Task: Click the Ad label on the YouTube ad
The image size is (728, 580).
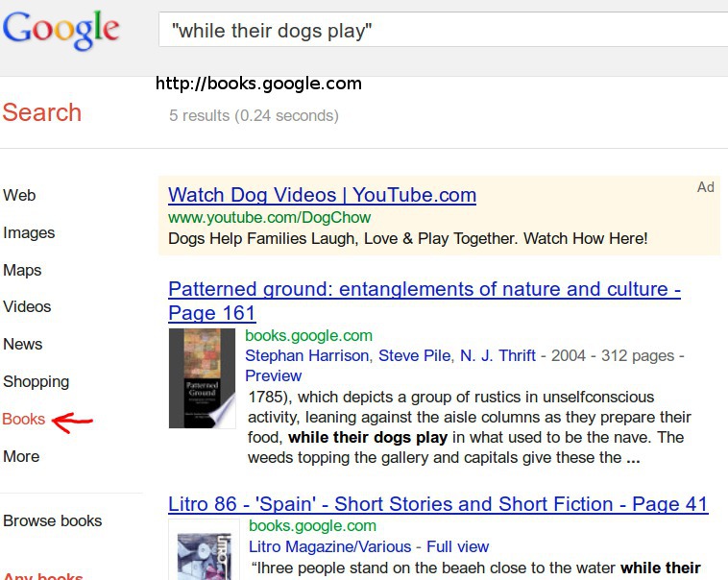Action: 705,187
